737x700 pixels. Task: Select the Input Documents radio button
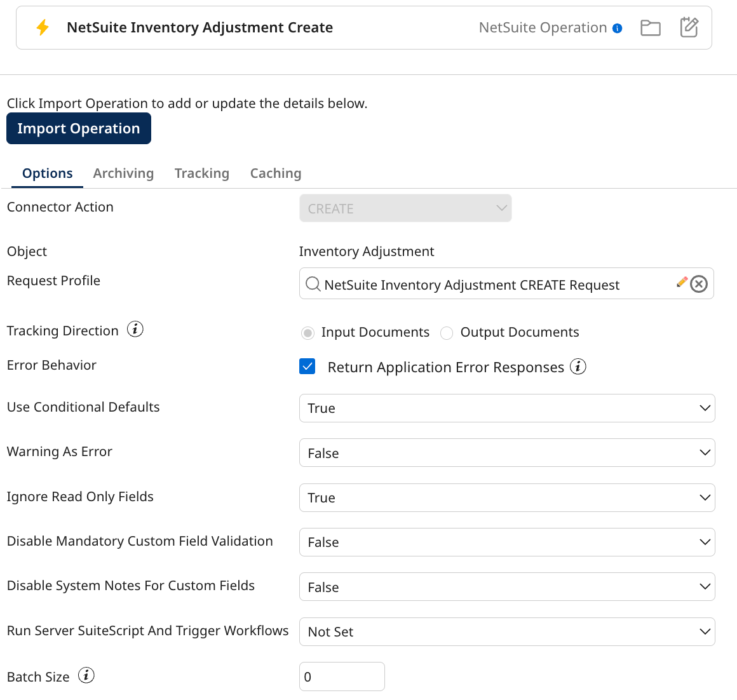pos(308,332)
